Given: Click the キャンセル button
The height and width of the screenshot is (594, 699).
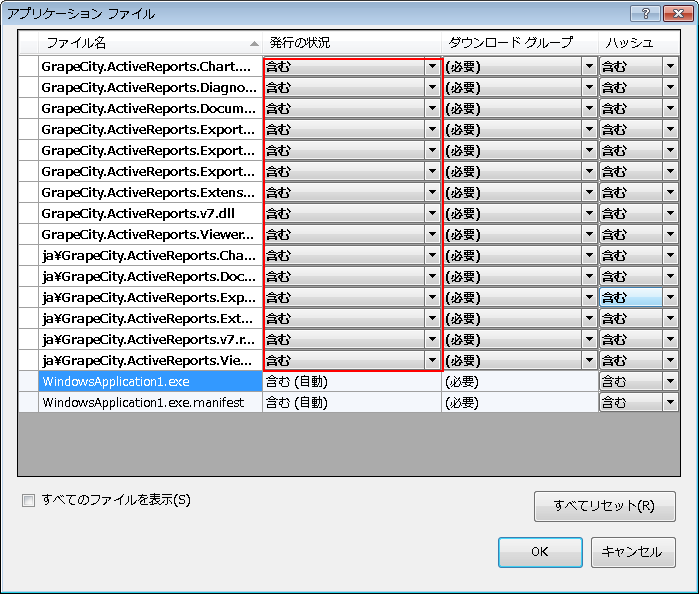Looking at the screenshot, I should [633, 552].
